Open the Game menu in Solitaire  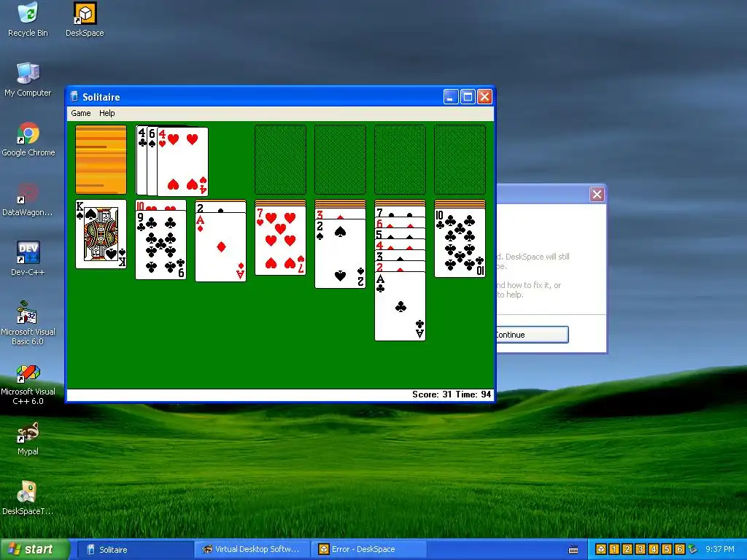[80, 113]
